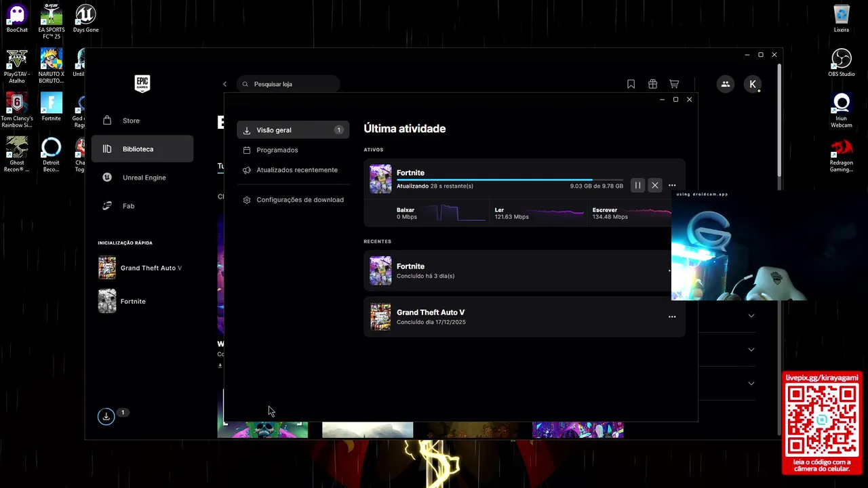Open the K profile avatar menu
868x488 pixels.
(752, 84)
